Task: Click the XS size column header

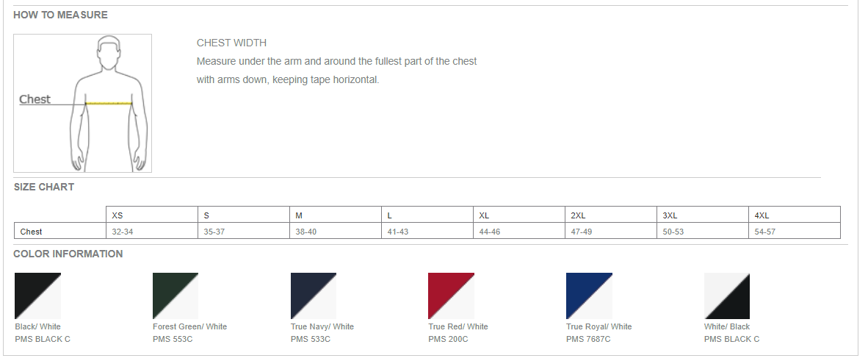Action: tap(152, 215)
